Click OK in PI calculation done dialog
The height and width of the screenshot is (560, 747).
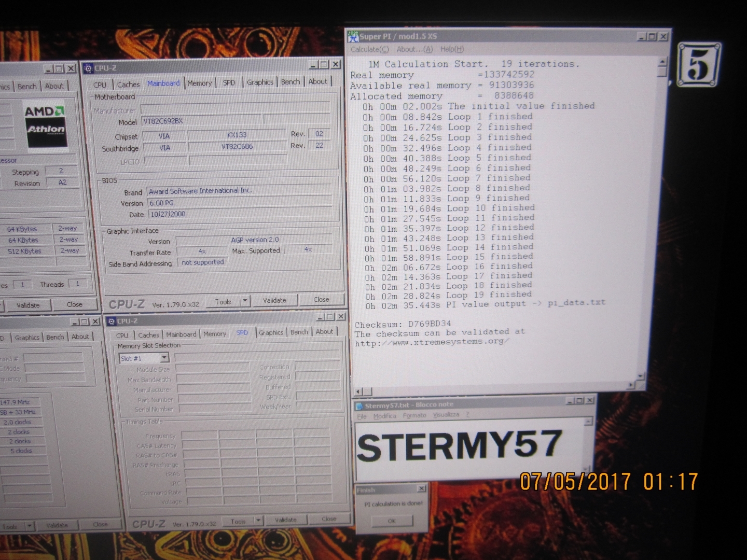point(392,521)
